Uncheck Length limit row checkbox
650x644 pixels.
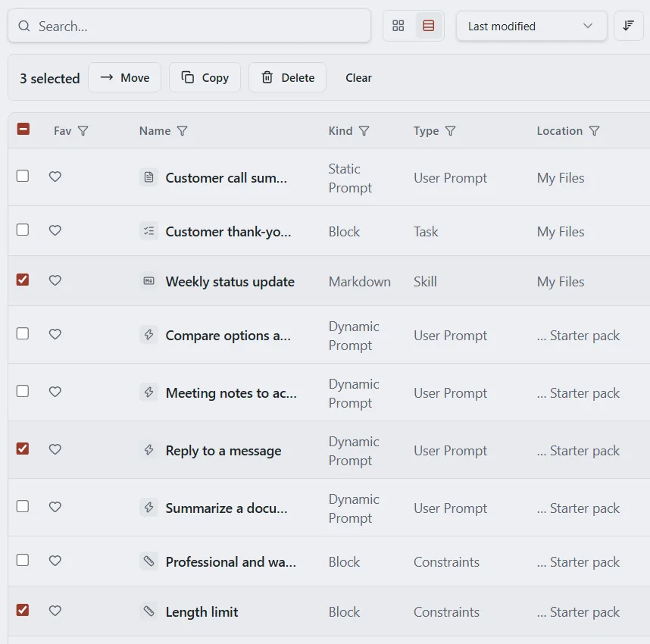coord(23,610)
